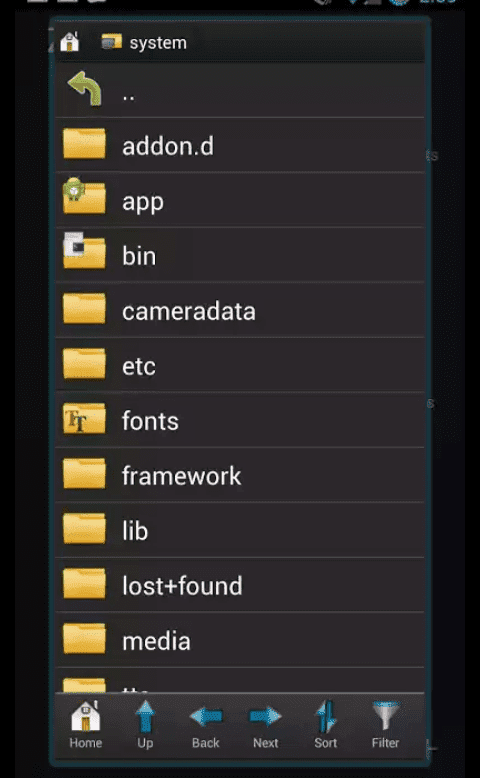Screen dimensions: 480x778
Task: Go to parent directory via green arrow
Action: coord(240,90)
